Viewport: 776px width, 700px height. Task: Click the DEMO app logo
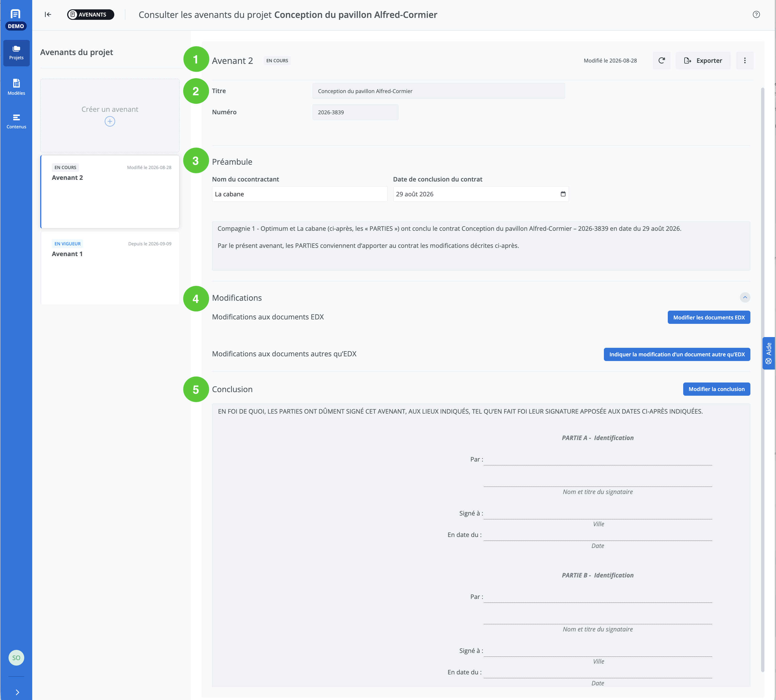coord(16,19)
